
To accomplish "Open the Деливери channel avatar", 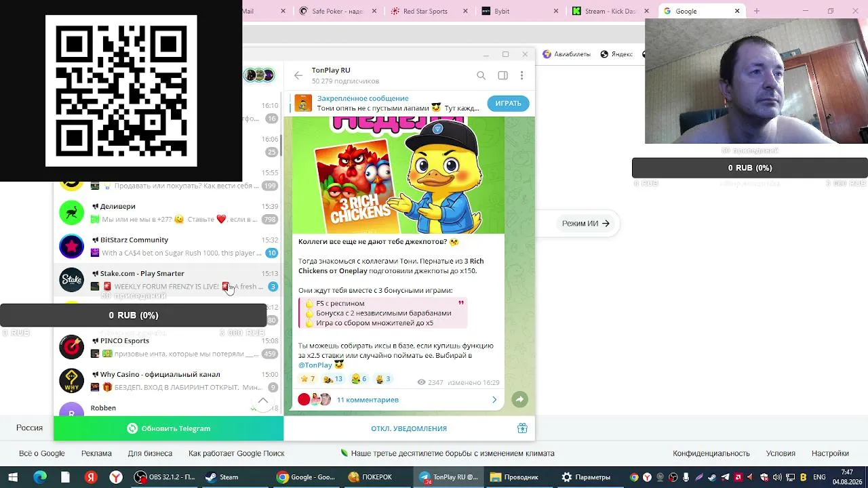I will coord(71,213).
